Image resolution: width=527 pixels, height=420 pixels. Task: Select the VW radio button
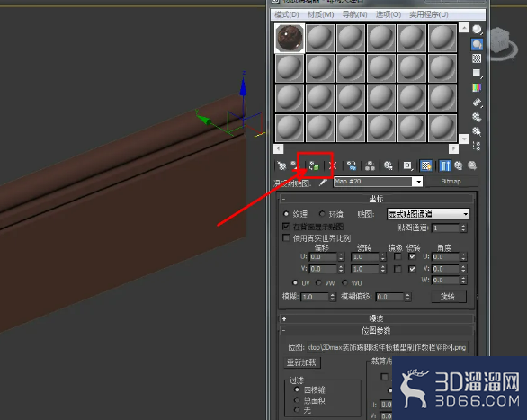318,283
